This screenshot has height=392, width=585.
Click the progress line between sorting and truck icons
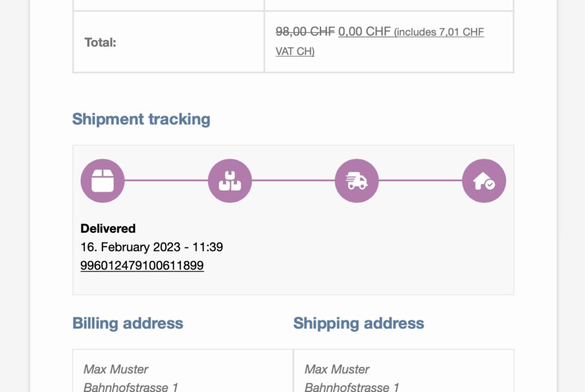pyautogui.click(x=293, y=181)
